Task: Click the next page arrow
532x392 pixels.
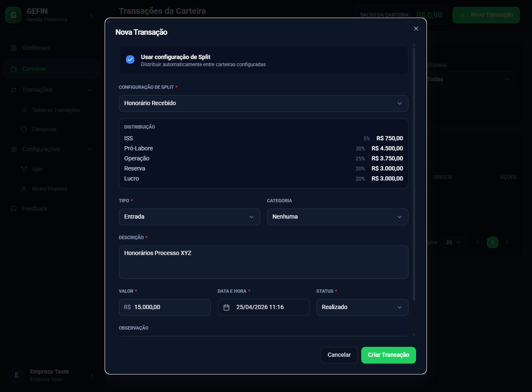Action: click(507, 242)
